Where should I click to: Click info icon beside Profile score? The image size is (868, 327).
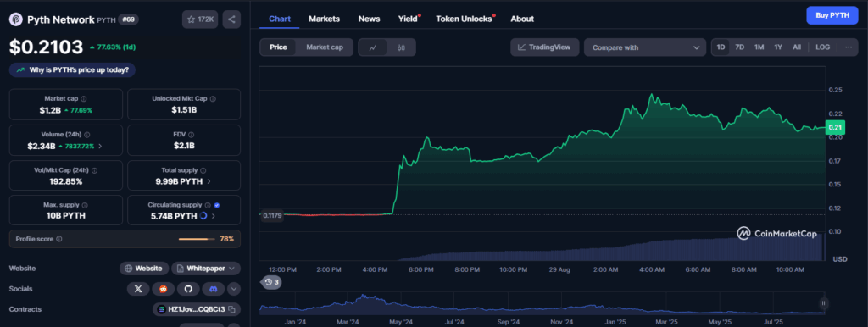[x=59, y=239]
